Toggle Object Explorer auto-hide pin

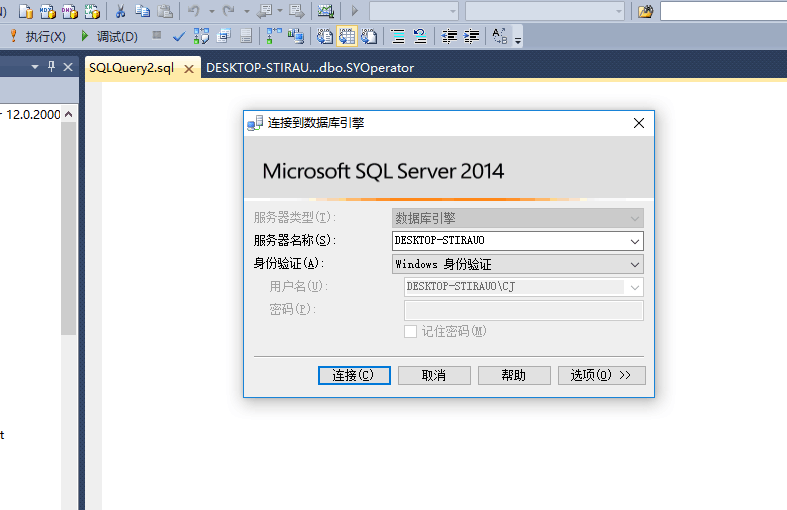click(x=51, y=66)
